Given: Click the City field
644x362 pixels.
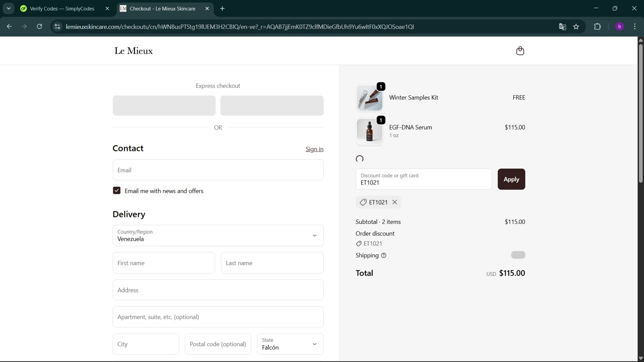Looking at the screenshot, I should 146,344.
